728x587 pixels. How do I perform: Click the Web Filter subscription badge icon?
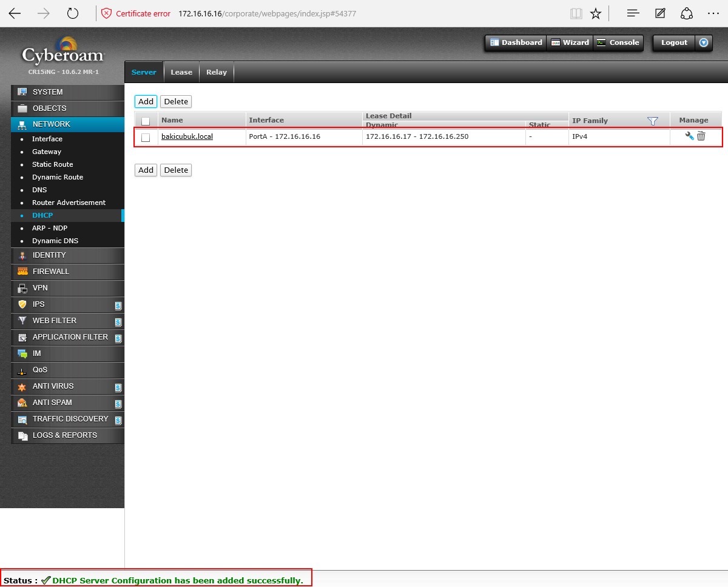118,322
